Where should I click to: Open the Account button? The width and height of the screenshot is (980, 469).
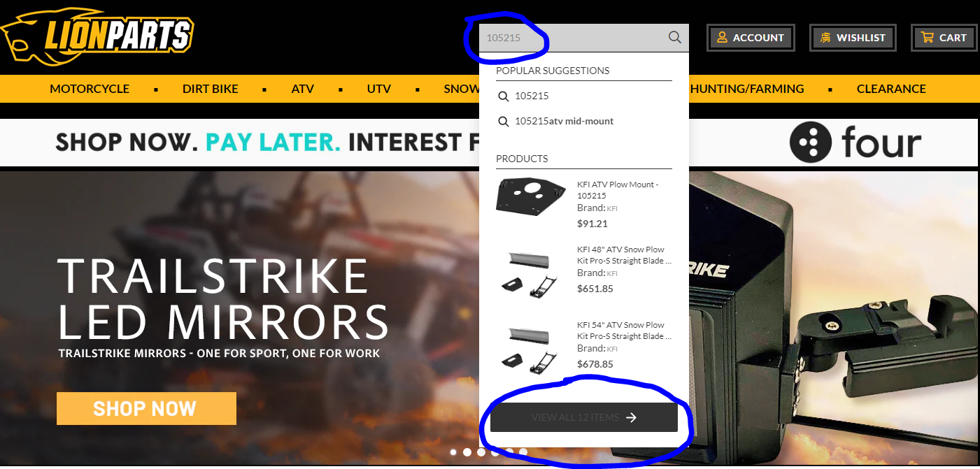[x=751, y=38]
